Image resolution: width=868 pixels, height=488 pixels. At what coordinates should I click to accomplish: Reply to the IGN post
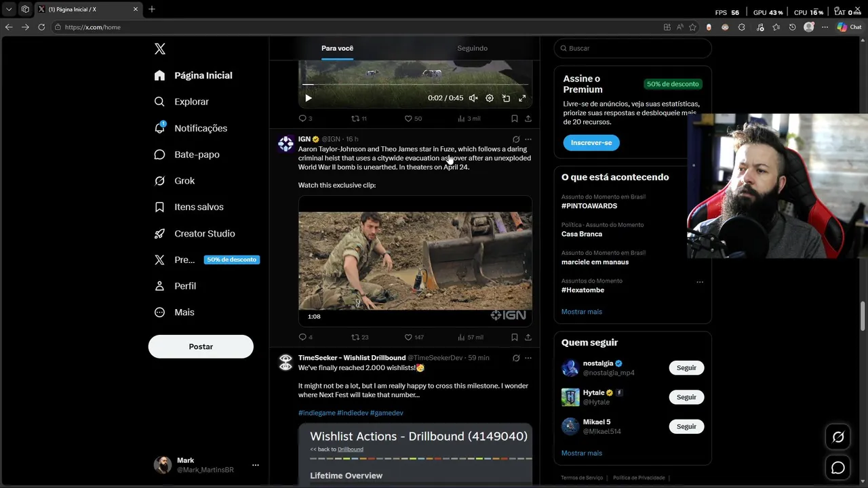[305, 337]
